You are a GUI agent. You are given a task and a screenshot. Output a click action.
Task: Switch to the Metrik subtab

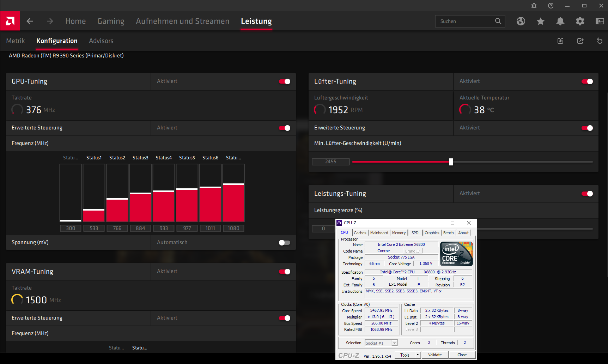pos(16,41)
